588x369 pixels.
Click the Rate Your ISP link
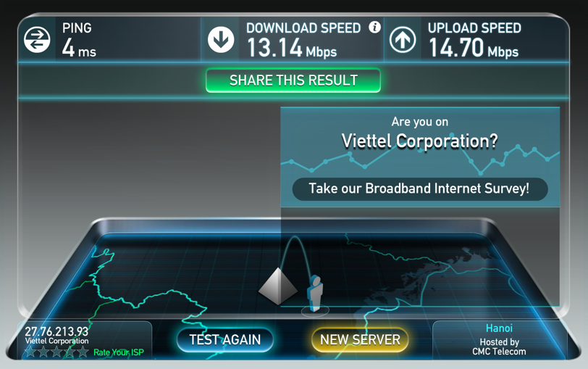click(119, 352)
